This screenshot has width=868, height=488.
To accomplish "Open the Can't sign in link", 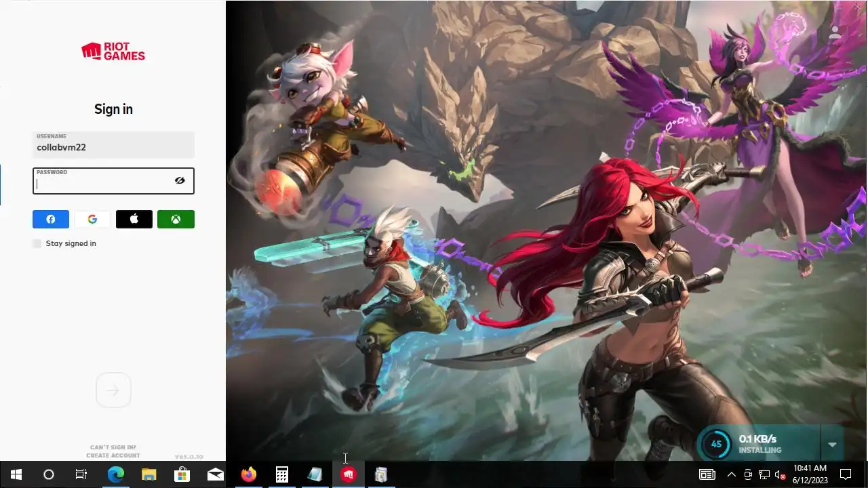I will (113, 447).
